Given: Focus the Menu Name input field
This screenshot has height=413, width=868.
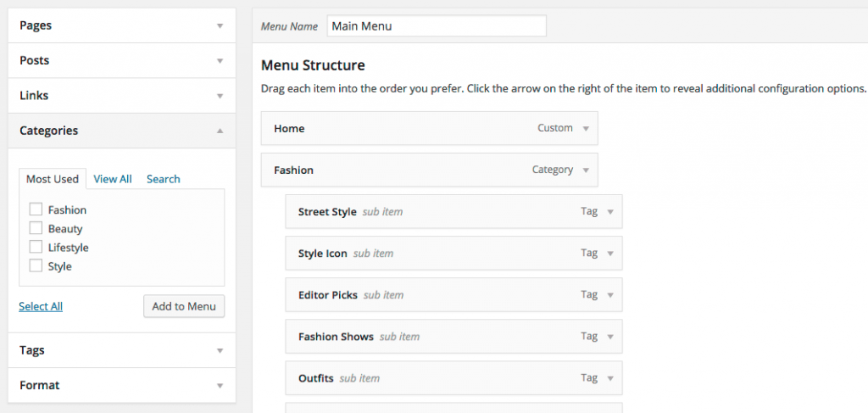Looking at the screenshot, I should tap(437, 26).
